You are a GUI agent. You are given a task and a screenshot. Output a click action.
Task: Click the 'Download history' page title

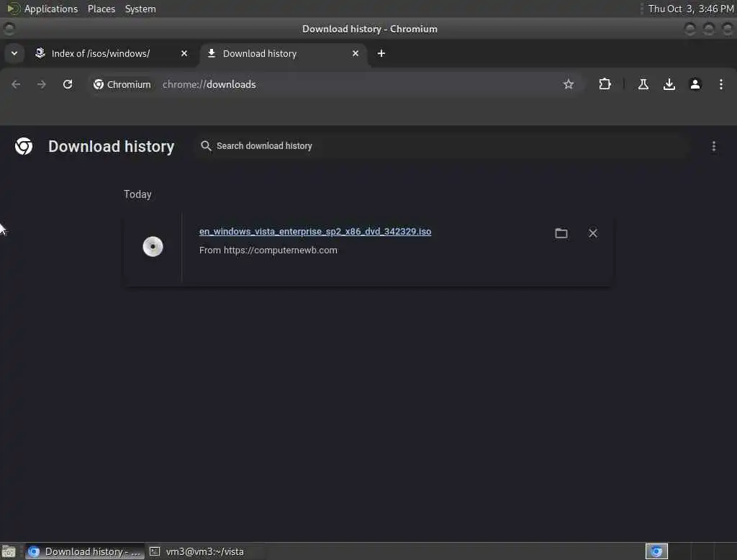(x=112, y=146)
